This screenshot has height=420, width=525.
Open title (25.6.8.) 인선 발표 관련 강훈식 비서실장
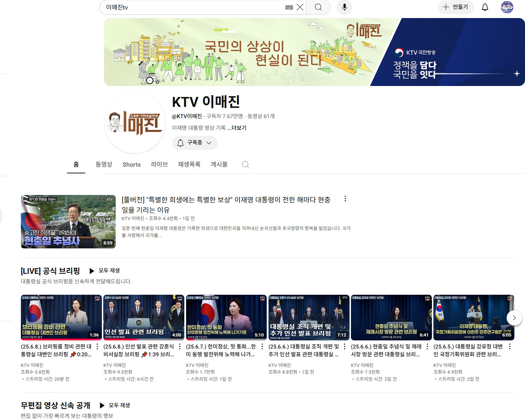click(139, 350)
